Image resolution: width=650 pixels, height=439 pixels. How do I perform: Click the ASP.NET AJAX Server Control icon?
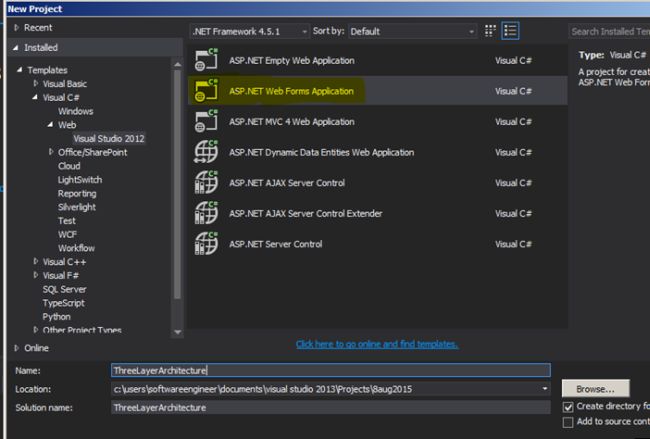click(206, 182)
